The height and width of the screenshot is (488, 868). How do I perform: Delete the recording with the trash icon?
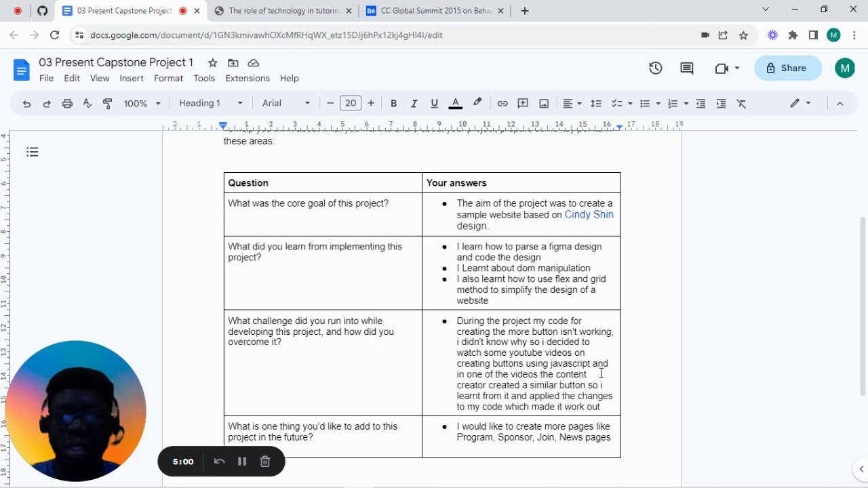pos(265,462)
